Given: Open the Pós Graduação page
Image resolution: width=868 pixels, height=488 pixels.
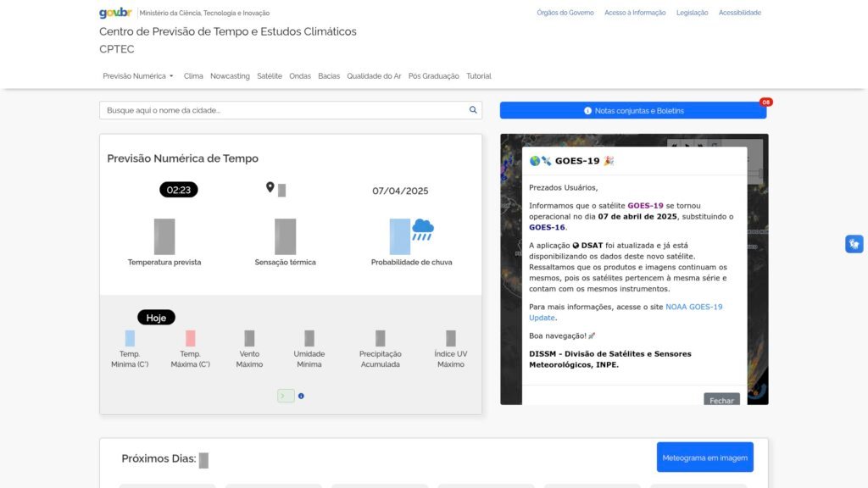Looking at the screenshot, I should pyautogui.click(x=433, y=76).
